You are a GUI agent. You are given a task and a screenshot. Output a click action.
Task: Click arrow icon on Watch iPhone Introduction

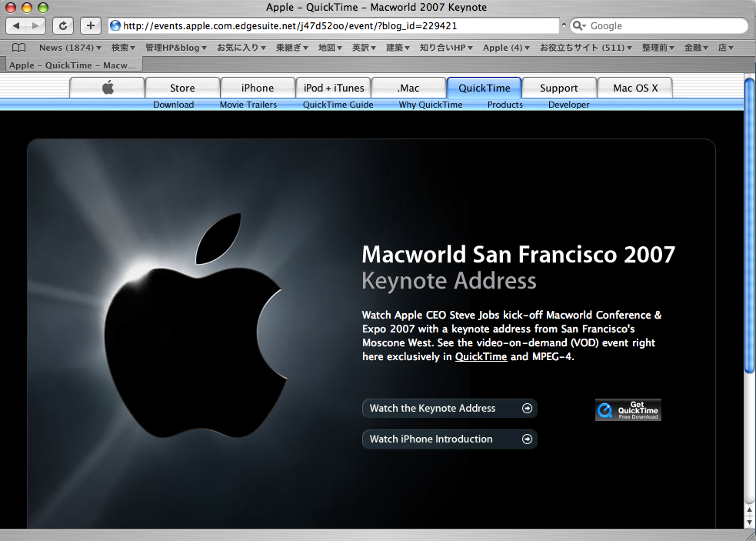coord(527,439)
